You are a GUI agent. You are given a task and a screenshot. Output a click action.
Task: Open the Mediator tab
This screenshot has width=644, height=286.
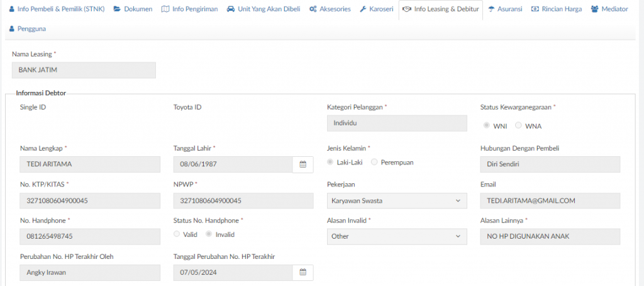click(x=609, y=9)
